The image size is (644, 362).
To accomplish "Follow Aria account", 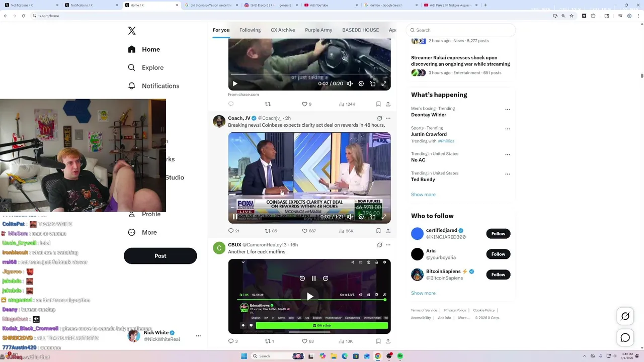I will pos(498,254).
